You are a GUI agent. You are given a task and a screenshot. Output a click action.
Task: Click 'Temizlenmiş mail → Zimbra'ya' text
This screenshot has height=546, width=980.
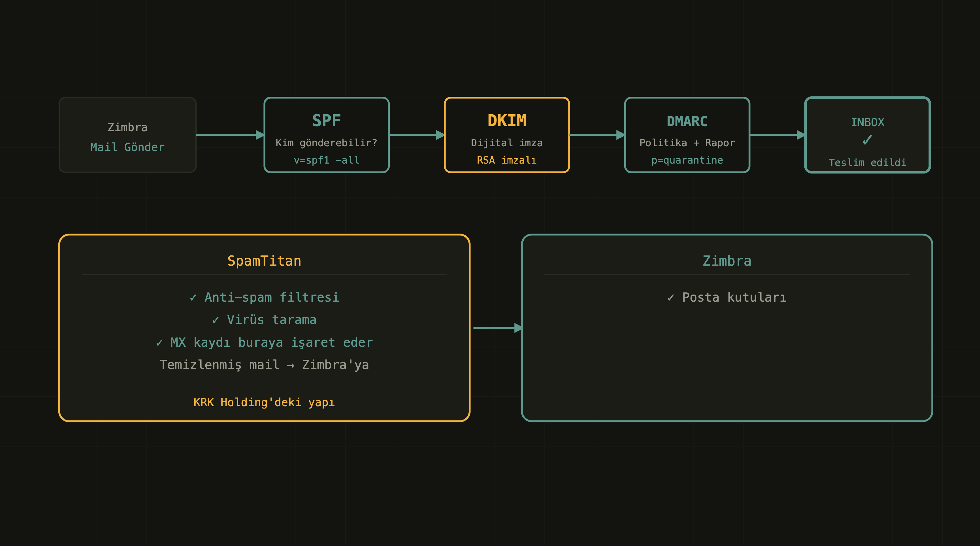(265, 365)
